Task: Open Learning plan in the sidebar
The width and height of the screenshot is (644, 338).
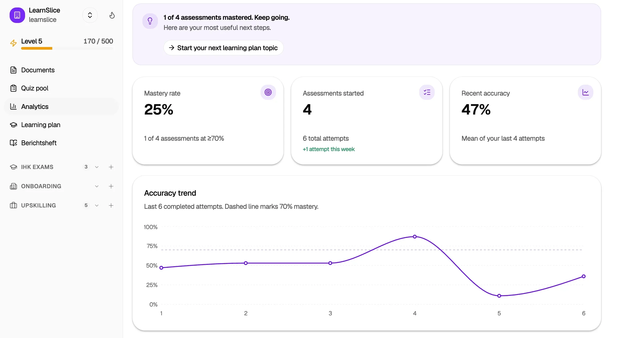Action: point(61,125)
